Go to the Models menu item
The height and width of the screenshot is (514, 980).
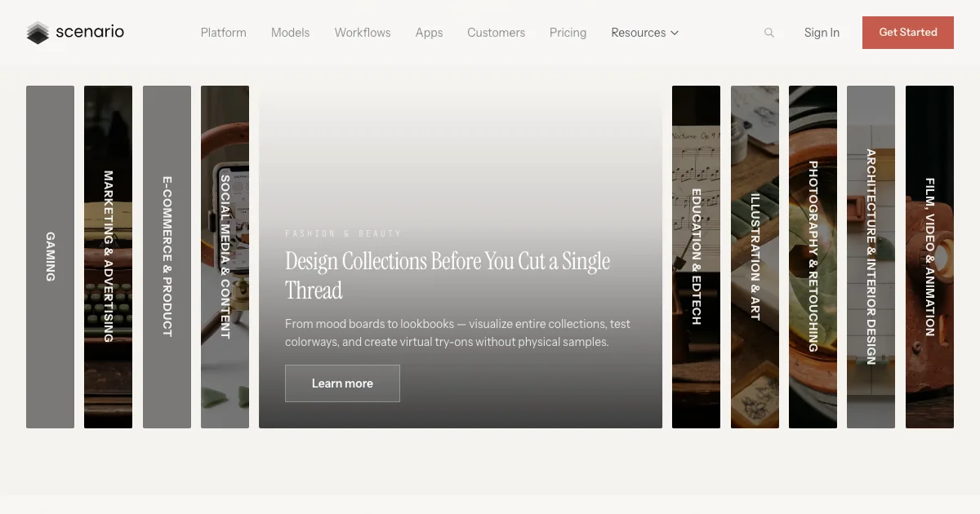coord(290,33)
